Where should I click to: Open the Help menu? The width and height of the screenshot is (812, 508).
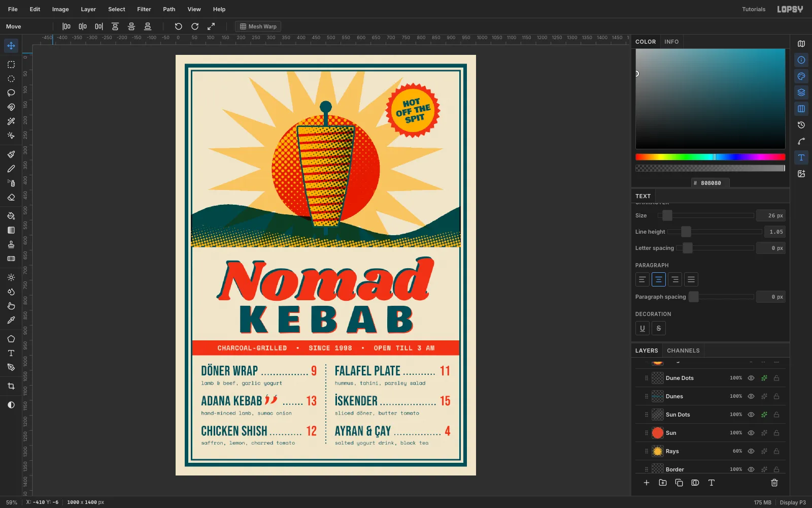(x=219, y=9)
